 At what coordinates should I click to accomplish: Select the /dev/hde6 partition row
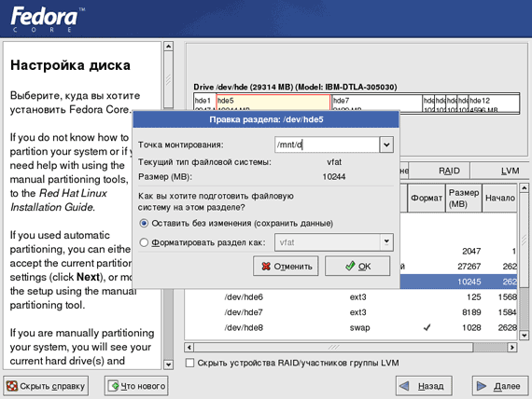pos(351,297)
